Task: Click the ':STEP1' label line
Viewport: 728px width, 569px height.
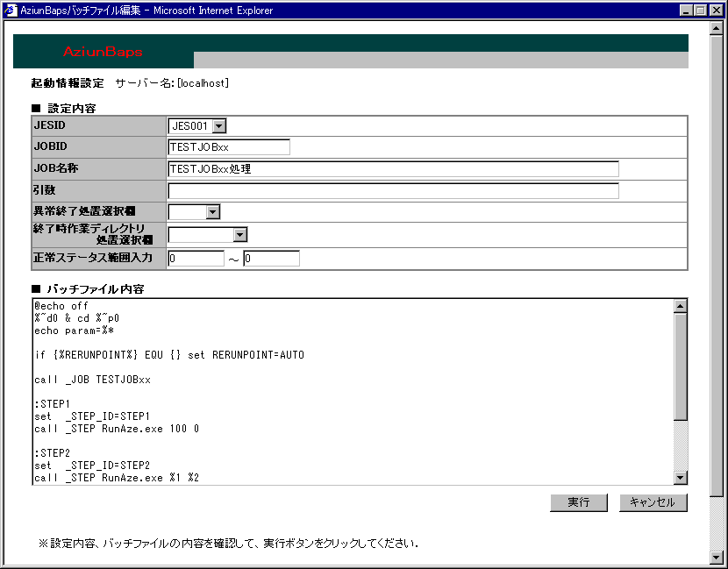Action: 52,404
